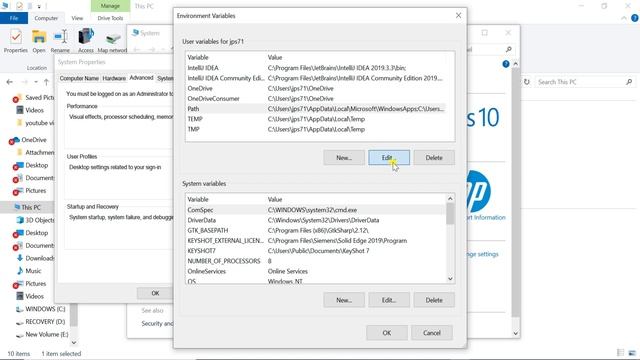Image resolution: width=640 pixels, height=360 pixels.
Task: Select the Manage contextual tab
Action: click(110, 6)
